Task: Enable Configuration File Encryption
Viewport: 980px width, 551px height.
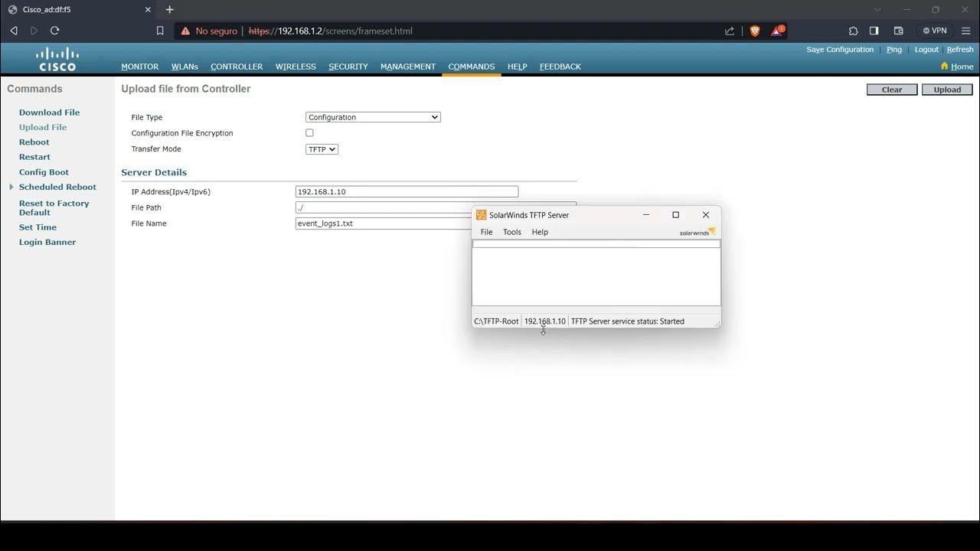Action: pyautogui.click(x=309, y=132)
